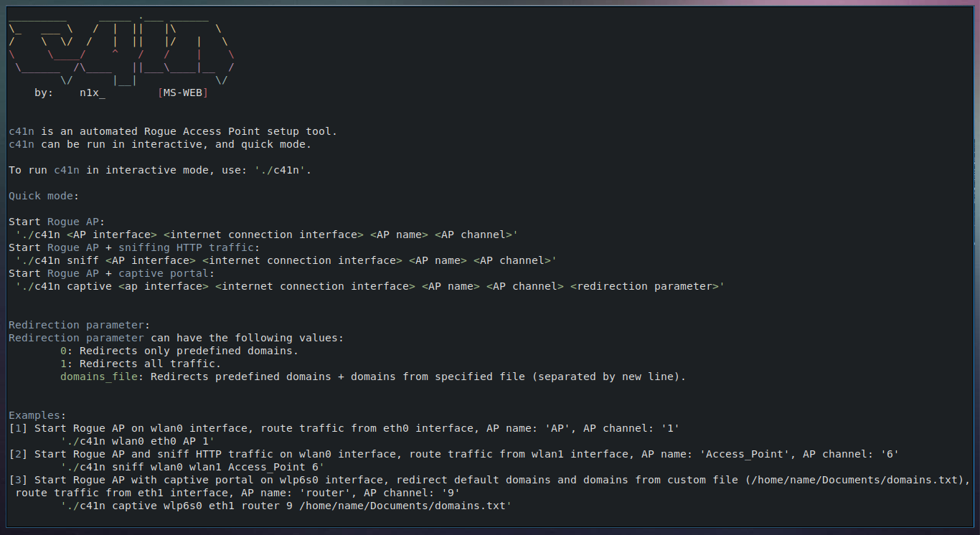Click the './c41n captive' usage line
Viewport: 980px width, 535px height.
click(x=370, y=286)
